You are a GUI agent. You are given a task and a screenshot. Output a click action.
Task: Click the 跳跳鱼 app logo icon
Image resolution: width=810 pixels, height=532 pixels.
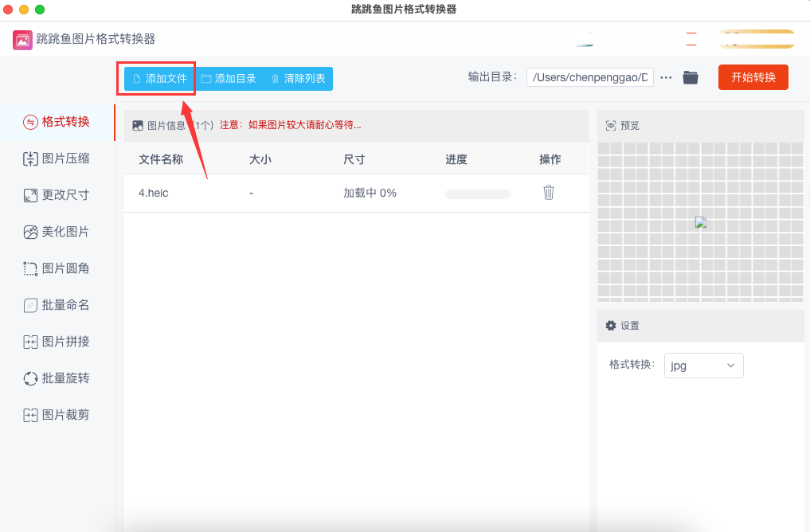pyautogui.click(x=22, y=39)
